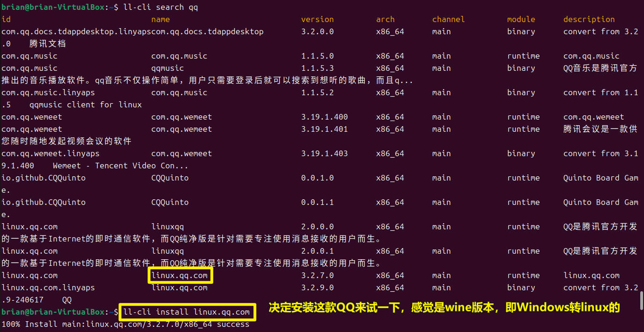
Task: Click the name 'CQQuinto' in the 0.0.1.0 row
Action: coord(170,178)
